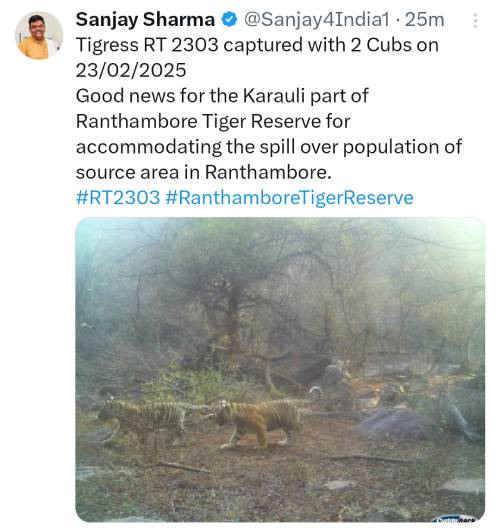Click 'source area in Ranthambore.' text
This screenshot has width=500, height=528.
[204, 172]
